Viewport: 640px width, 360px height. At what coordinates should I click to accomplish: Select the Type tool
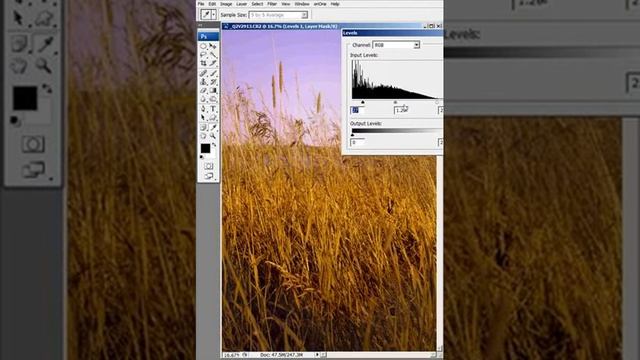point(213,109)
